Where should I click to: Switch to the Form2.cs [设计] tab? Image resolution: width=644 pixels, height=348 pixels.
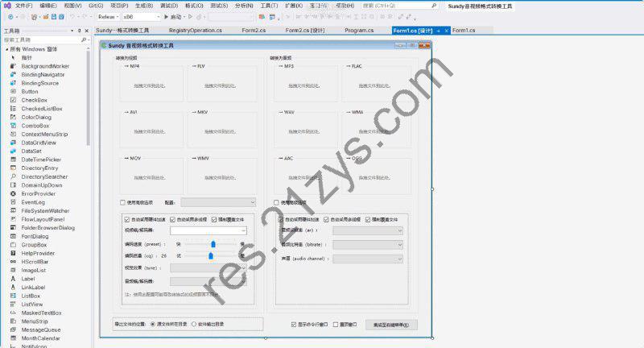(305, 31)
